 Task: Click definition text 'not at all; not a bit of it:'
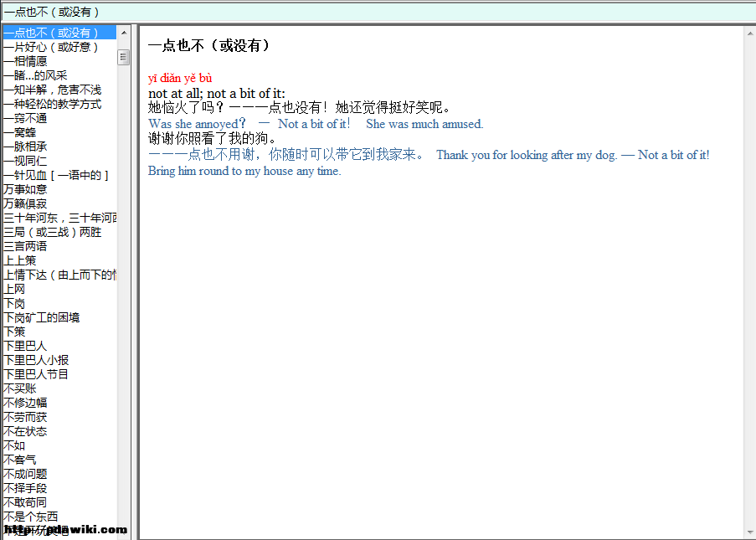217,93
